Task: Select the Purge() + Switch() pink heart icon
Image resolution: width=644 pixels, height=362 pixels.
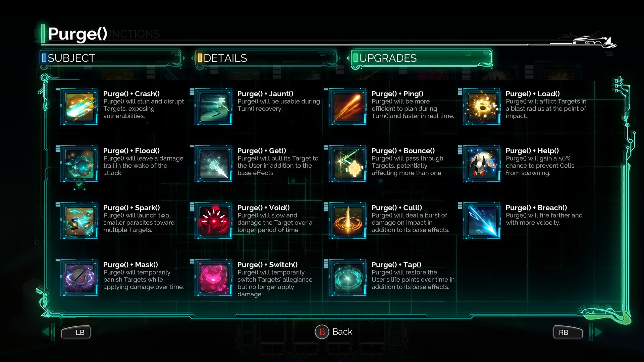Action: coord(214,278)
